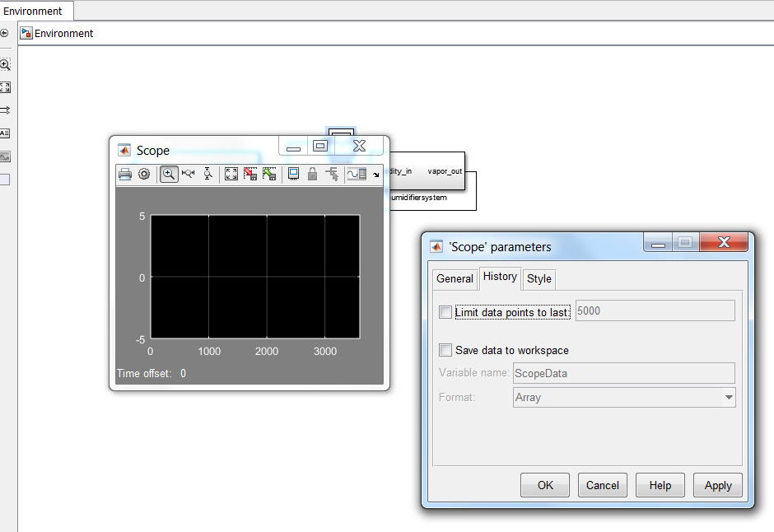774x532 pixels.
Task: Click the Variable name field ScopeData
Action: 623,373
